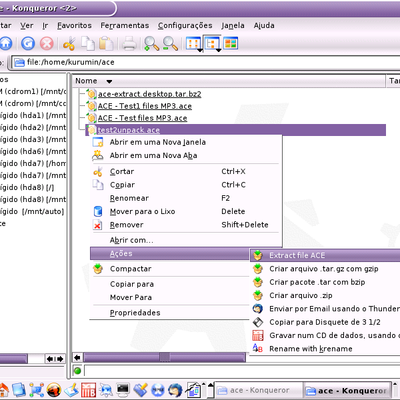Screen dimensions: 400x400
Task: Choose Criar arquivo .zip action
Action: [x=325, y=295]
